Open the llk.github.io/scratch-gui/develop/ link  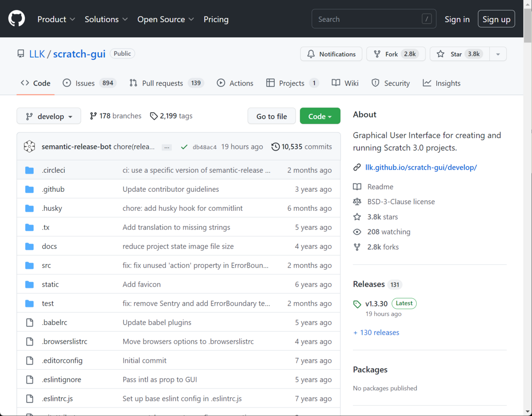pyautogui.click(x=421, y=167)
